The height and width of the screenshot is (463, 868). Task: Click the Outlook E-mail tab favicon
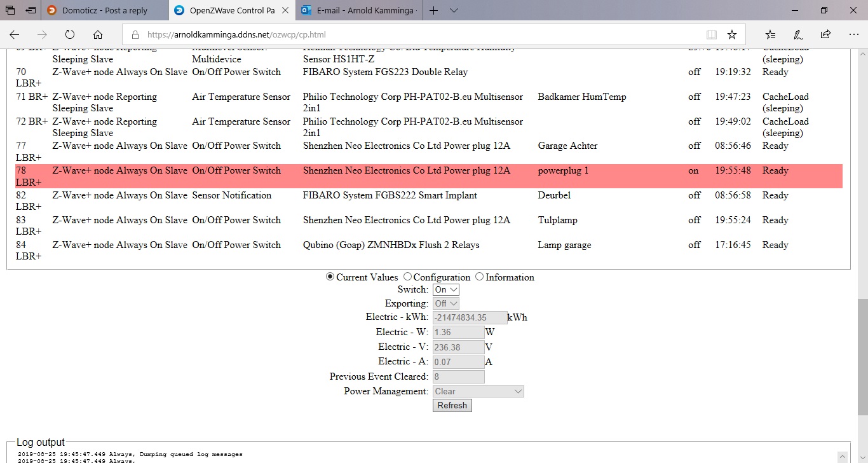(306, 10)
